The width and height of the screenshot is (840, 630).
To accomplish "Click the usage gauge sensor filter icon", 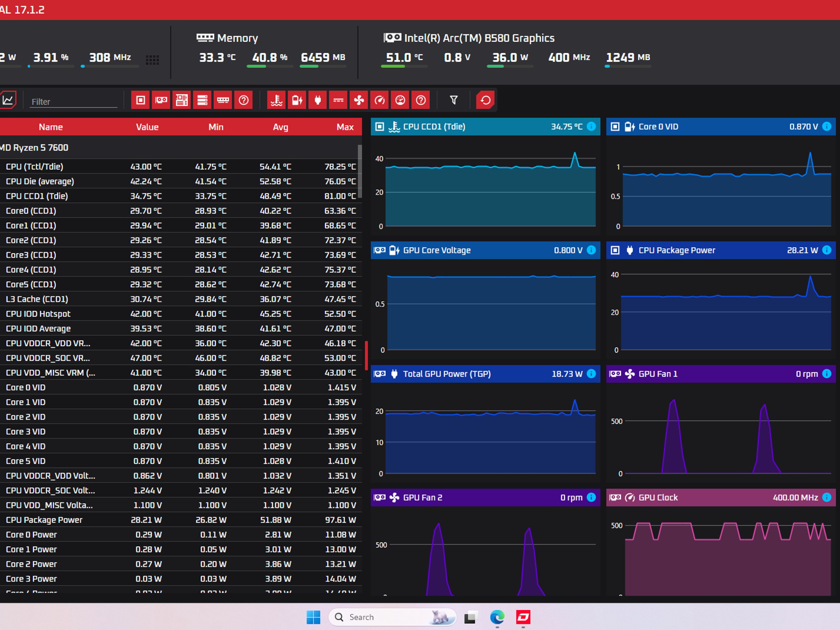I will click(400, 100).
